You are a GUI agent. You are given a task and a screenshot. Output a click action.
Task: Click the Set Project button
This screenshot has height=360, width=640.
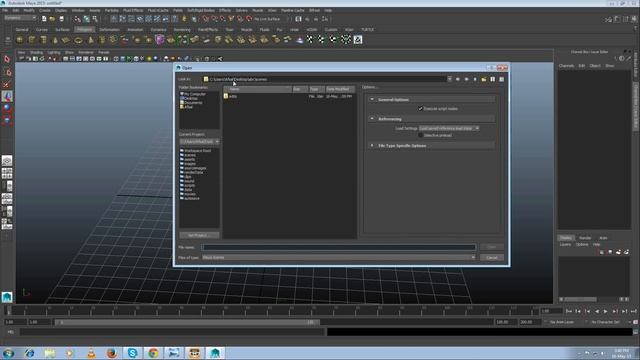click(x=199, y=235)
